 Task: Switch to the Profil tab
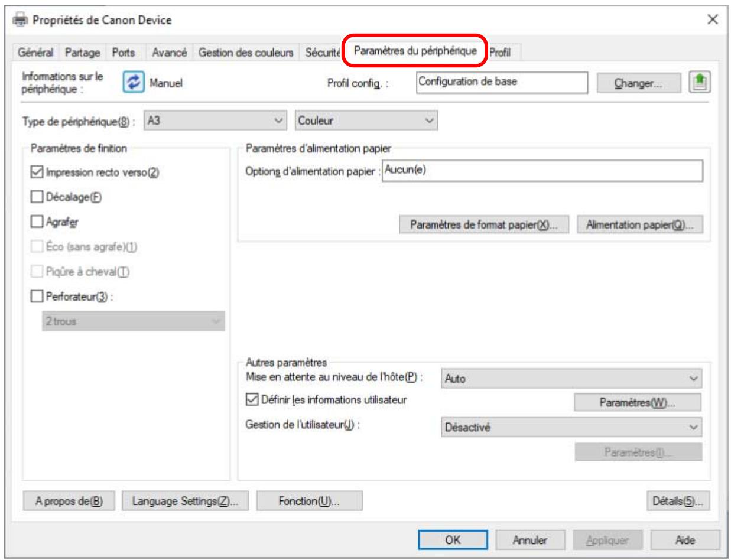[500, 53]
